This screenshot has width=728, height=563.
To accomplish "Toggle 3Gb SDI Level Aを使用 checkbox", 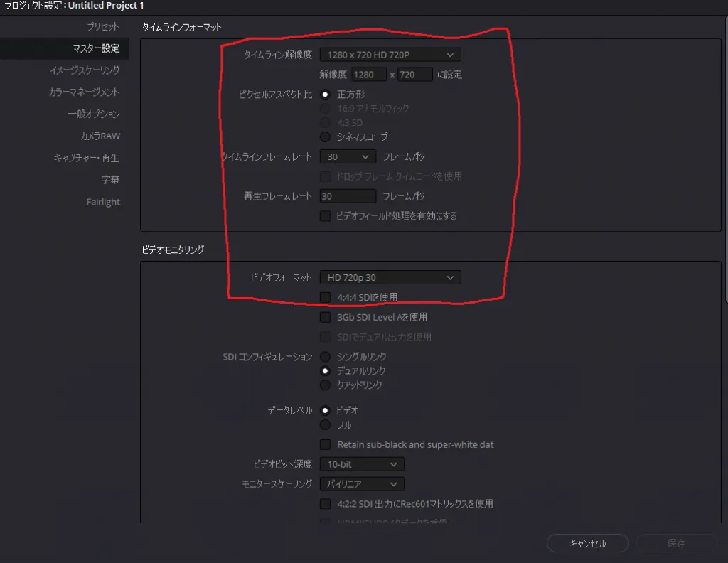I will point(325,317).
